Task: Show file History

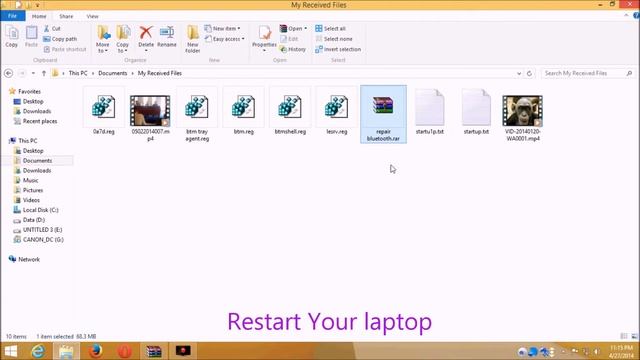Action: (293, 49)
